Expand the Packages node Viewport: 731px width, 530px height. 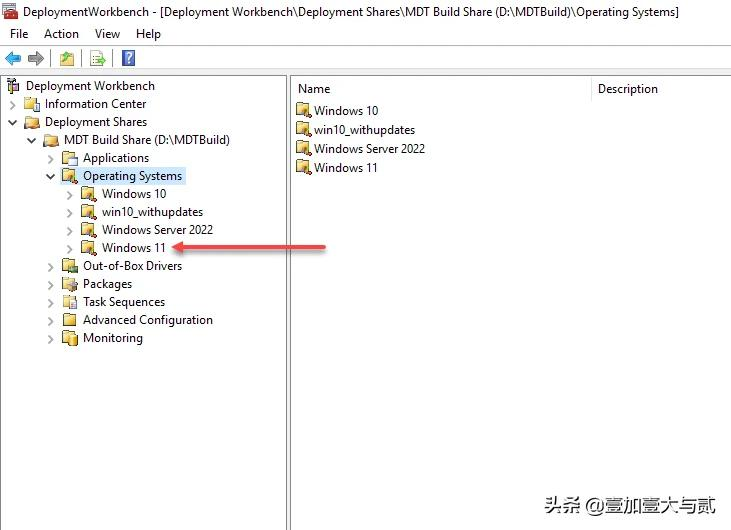click(50, 285)
